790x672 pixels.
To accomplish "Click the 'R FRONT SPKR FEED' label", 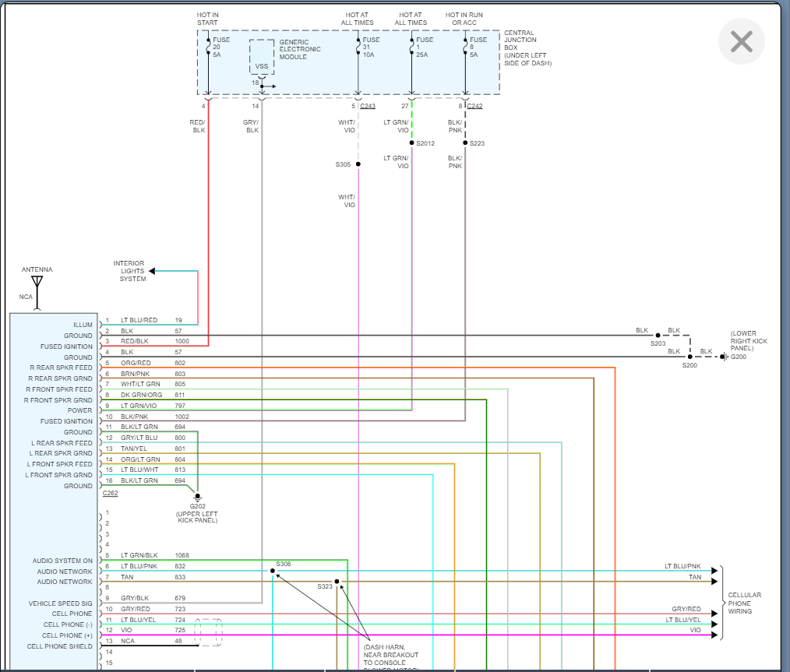I will pos(59,389).
